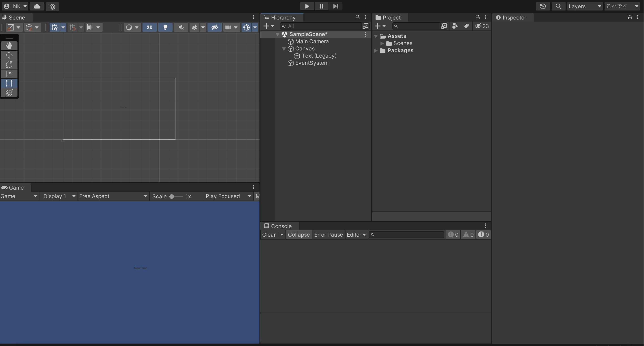Open the Undo History icon near top right
This screenshot has width=644, height=346.
543,6
